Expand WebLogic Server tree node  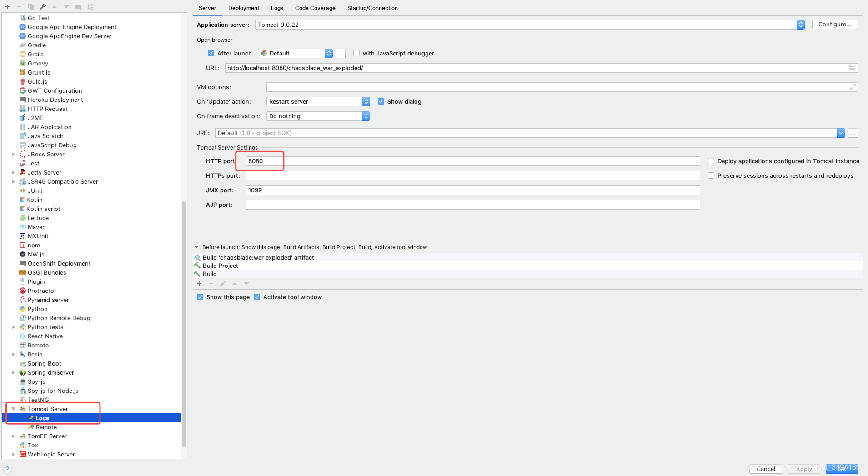tap(13, 454)
